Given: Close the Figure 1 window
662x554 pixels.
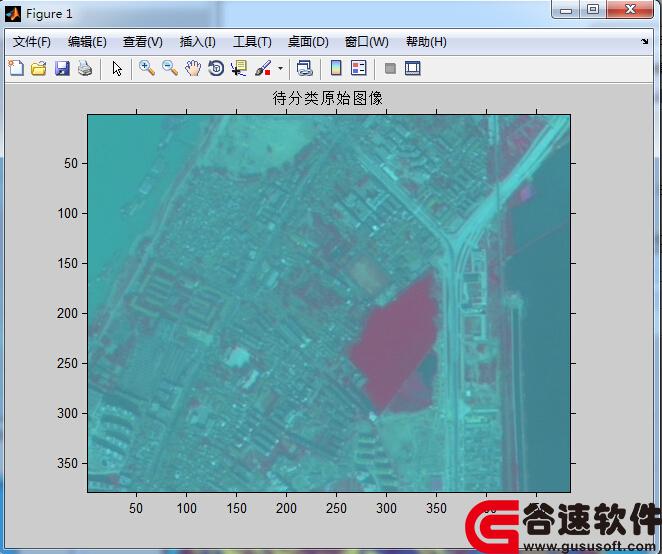Looking at the screenshot, I should point(630,9).
